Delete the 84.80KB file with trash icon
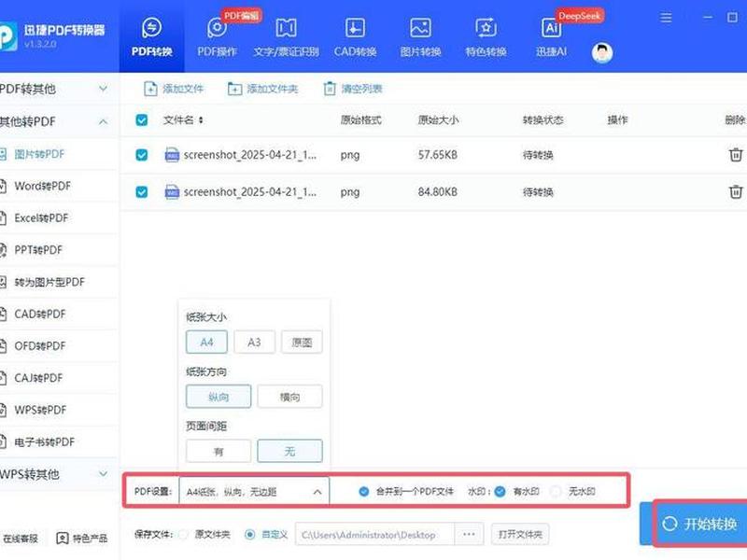Viewport: 747px width, 560px height. (736, 192)
